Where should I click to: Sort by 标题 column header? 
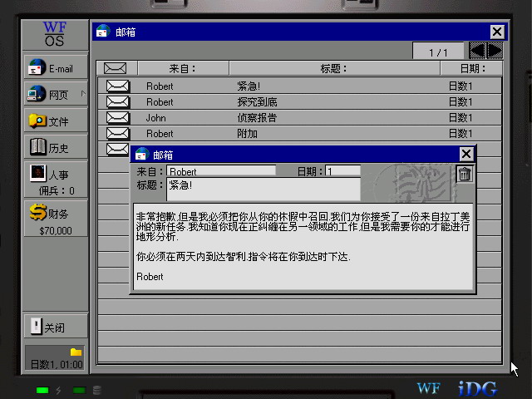(x=332, y=68)
